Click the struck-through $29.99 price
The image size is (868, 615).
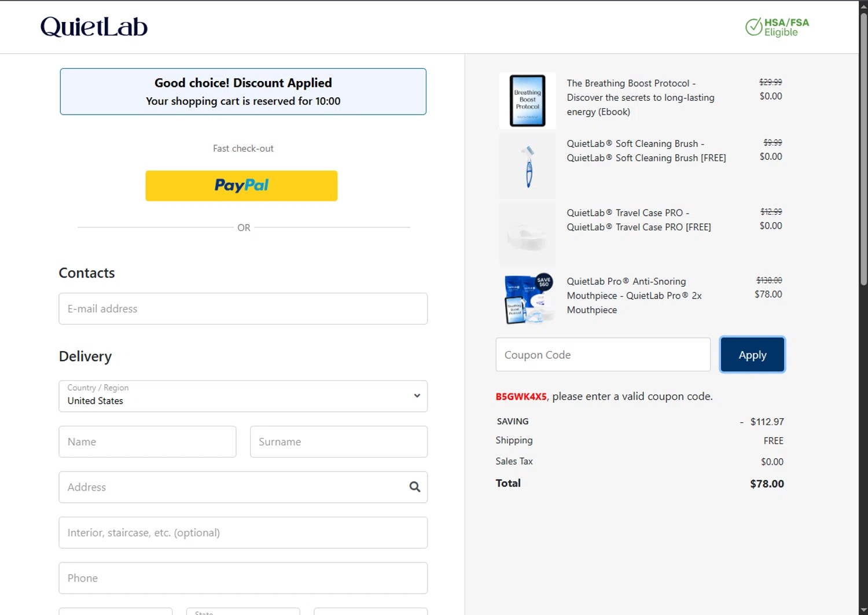pos(770,82)
